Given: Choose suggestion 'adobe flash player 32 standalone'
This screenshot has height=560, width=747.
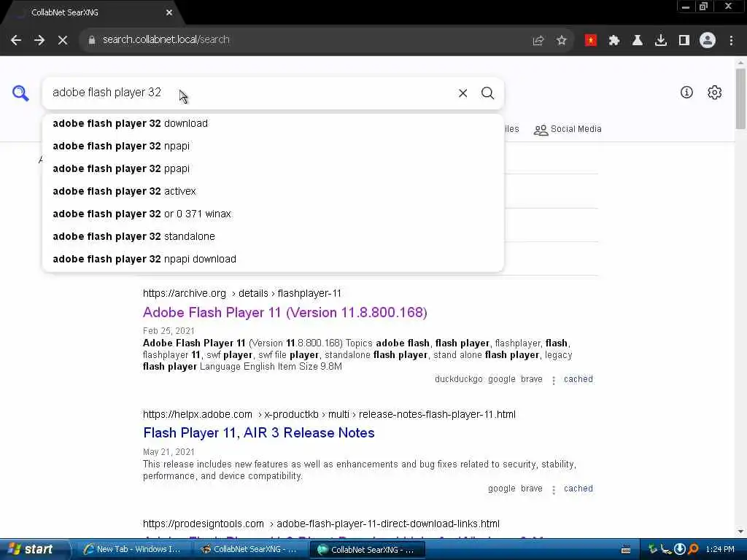Looking at the screenshot, I should (273, 236).
